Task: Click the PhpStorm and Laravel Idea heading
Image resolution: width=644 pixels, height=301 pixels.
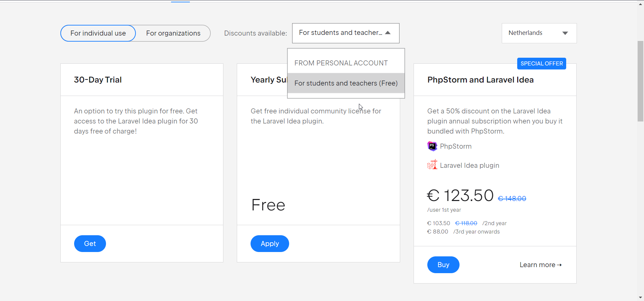Action: point(480,80)
